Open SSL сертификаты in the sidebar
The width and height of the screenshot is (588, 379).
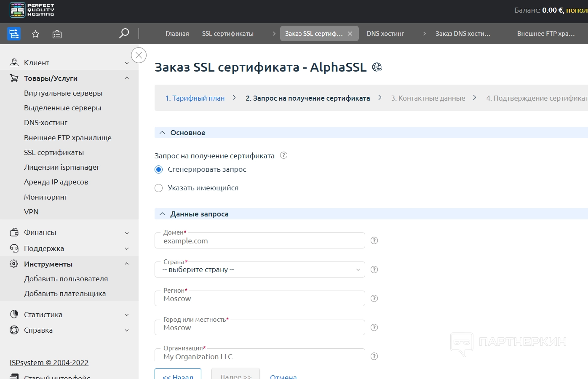(x=54, y=152)
